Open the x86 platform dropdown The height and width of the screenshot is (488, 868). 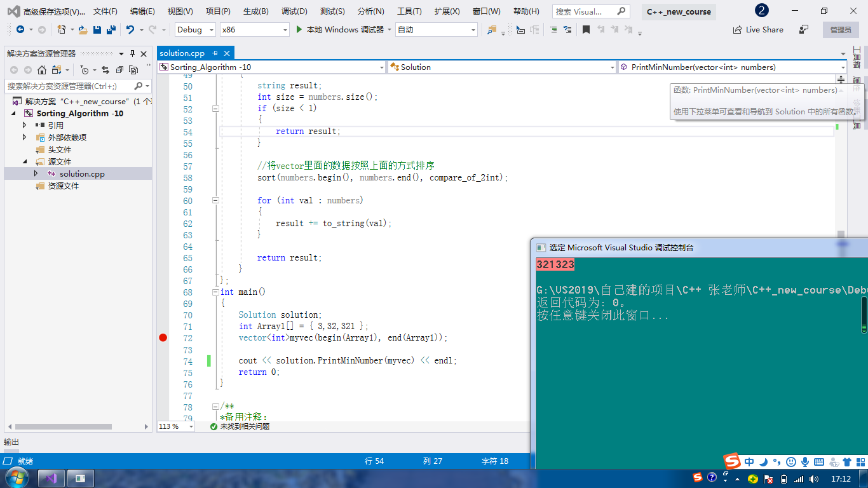click(x=255, y=30)
